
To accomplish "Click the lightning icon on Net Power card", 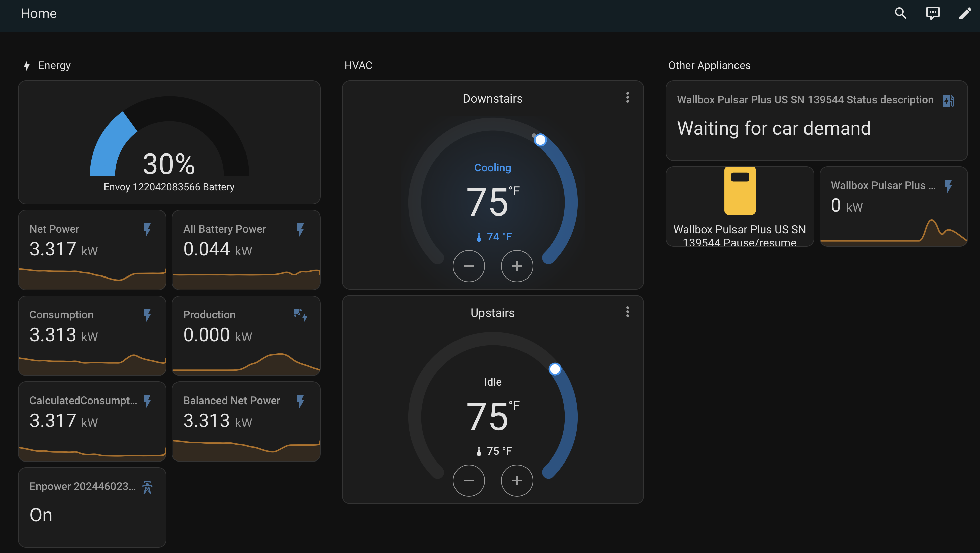I will 147,229.
